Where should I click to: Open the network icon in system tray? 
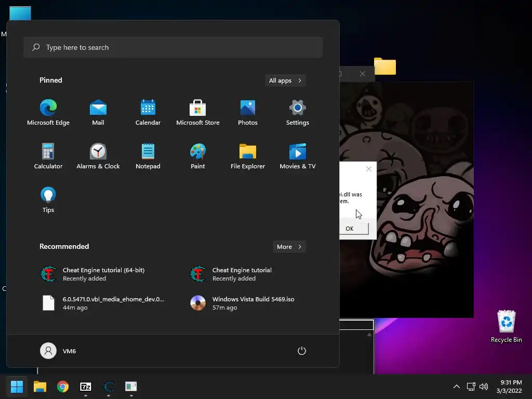coord(471,387)
